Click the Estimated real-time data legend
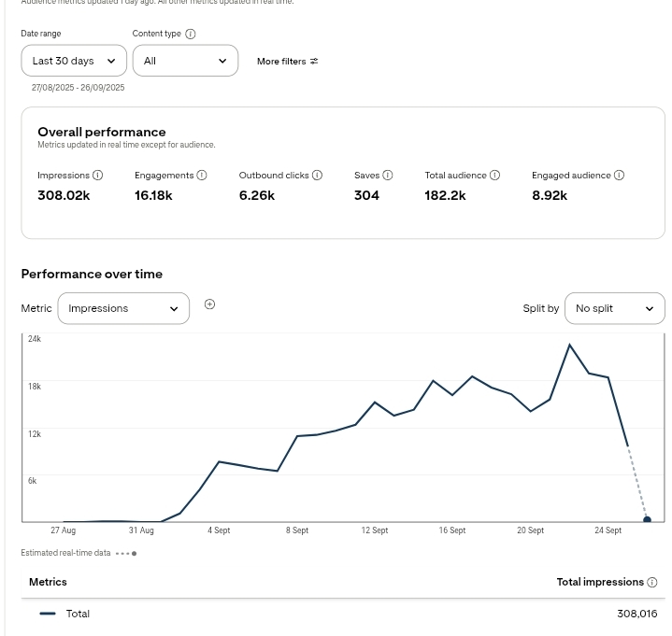The image size is (672, 636). click(x=79, y=553)
